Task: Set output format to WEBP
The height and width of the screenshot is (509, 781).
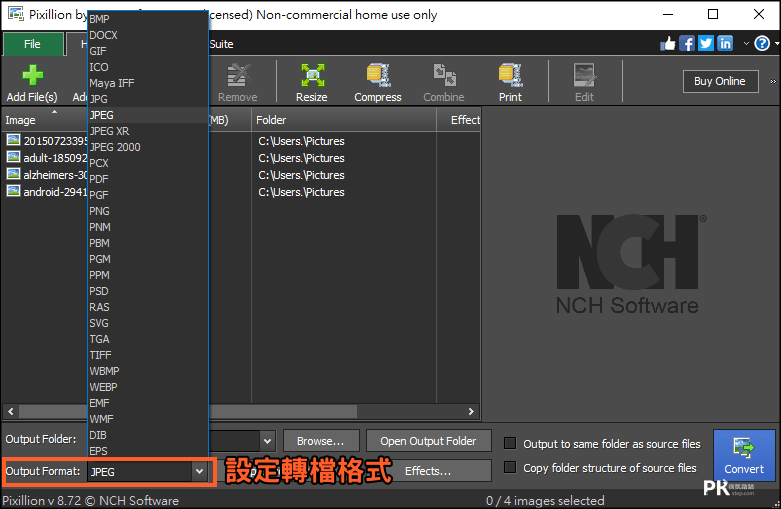Action: [148, 387]
